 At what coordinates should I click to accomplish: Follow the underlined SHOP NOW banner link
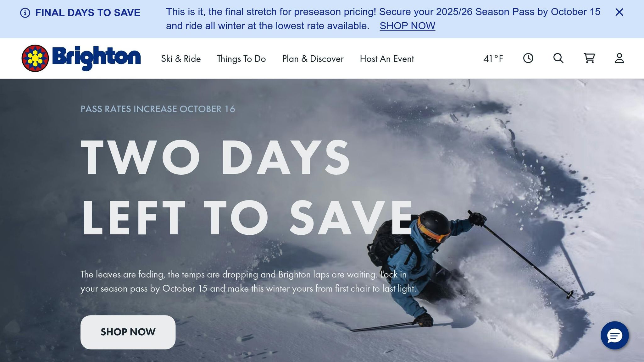tap(407, 26)
